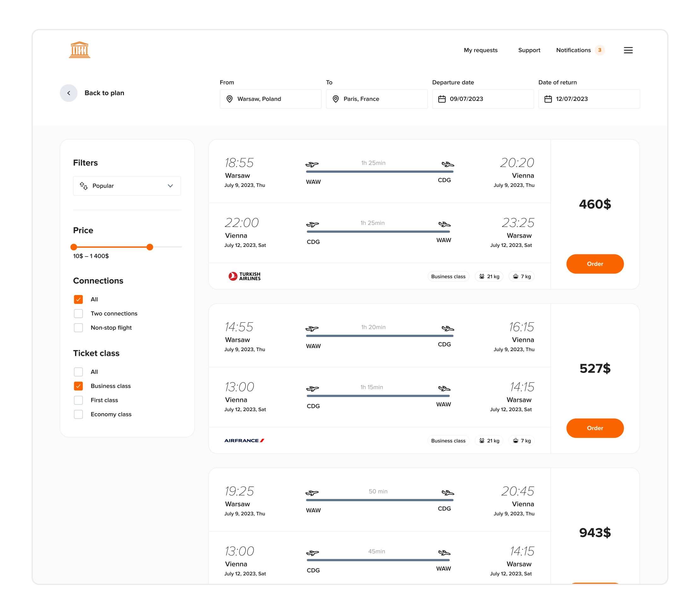The image size is (700, 614).
Task: Click the back arrow circle icon
Action: [x=68, y=93]
